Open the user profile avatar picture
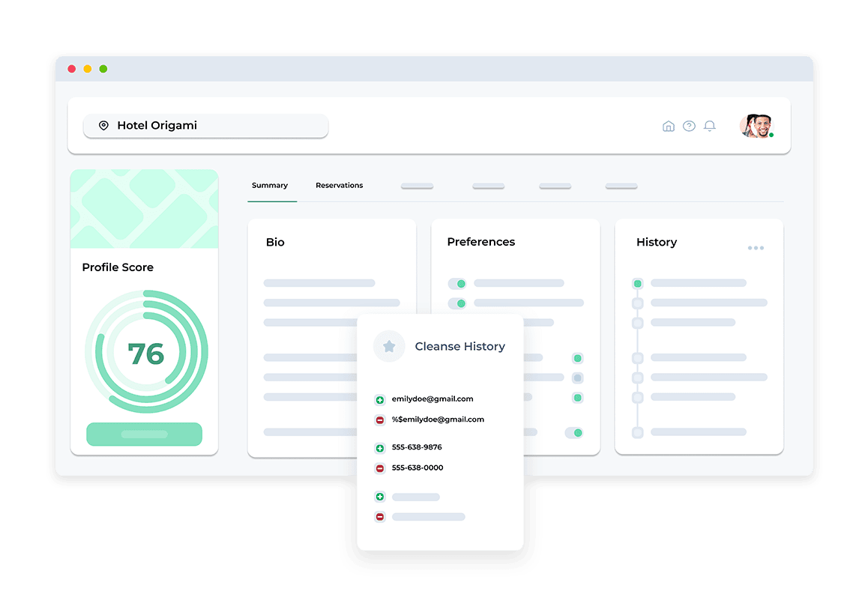The image size is (868, 606). pos(757,125)
